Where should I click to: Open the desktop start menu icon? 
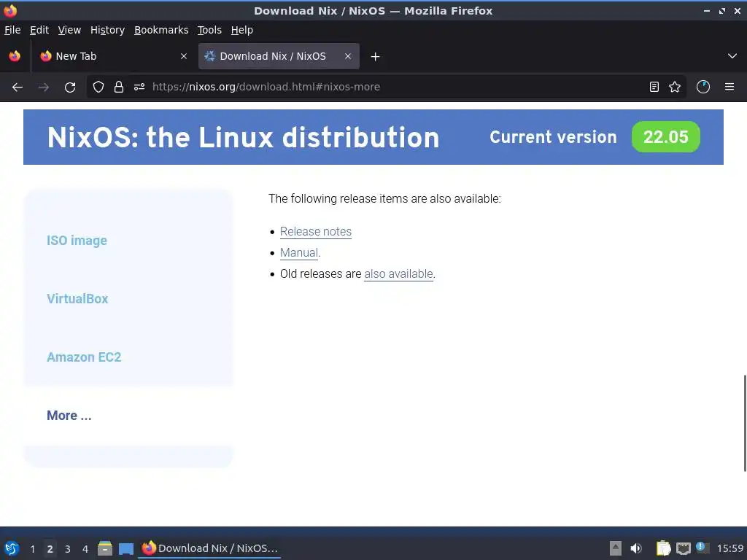12,548
